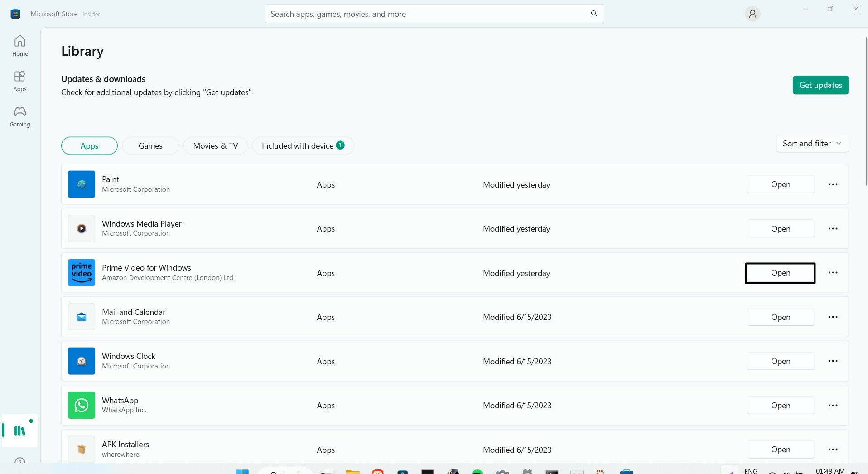Open more options for Prime Video
This screenshot has width=868, height=474.
tap(833, 273)
